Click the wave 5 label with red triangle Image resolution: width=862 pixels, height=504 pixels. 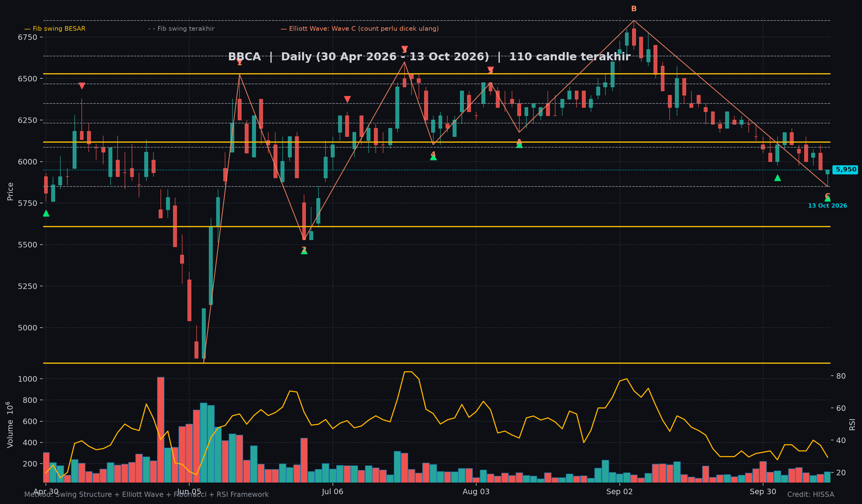click(x=491, y=70)
